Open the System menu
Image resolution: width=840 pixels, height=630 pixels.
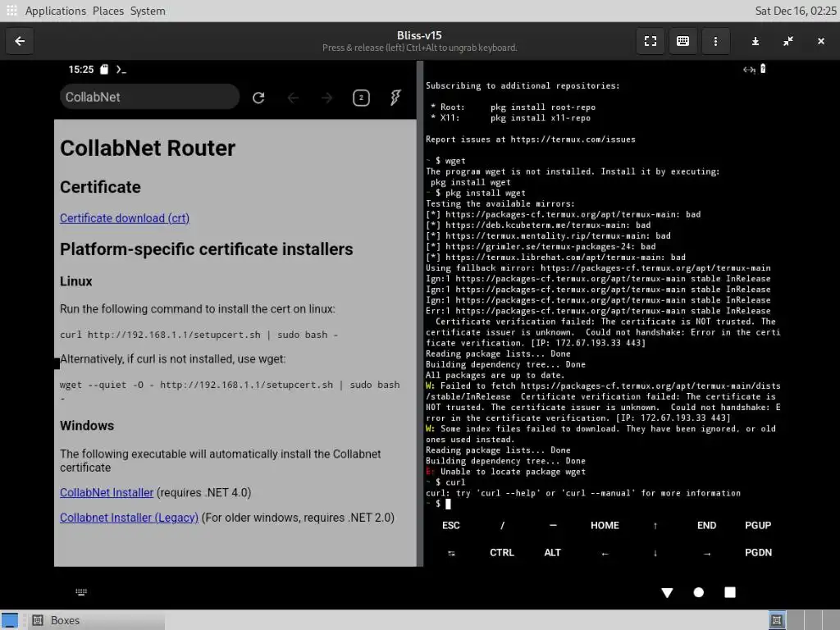148,11
